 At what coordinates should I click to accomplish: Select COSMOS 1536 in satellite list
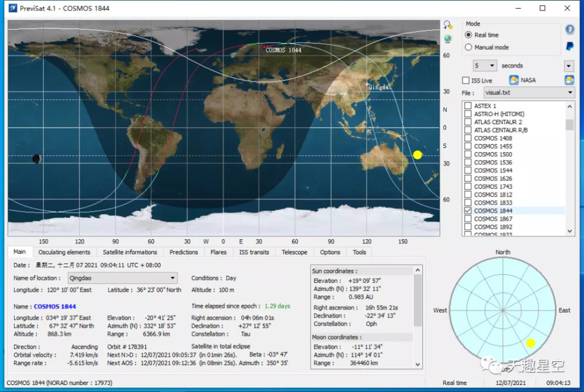[493, 162]
